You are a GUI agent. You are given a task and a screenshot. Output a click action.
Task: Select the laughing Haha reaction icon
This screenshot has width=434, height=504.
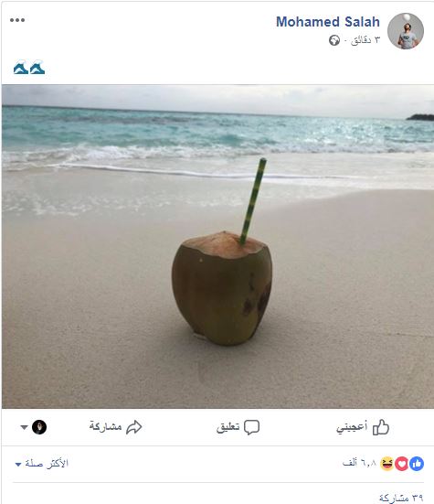tap(387, 464)
